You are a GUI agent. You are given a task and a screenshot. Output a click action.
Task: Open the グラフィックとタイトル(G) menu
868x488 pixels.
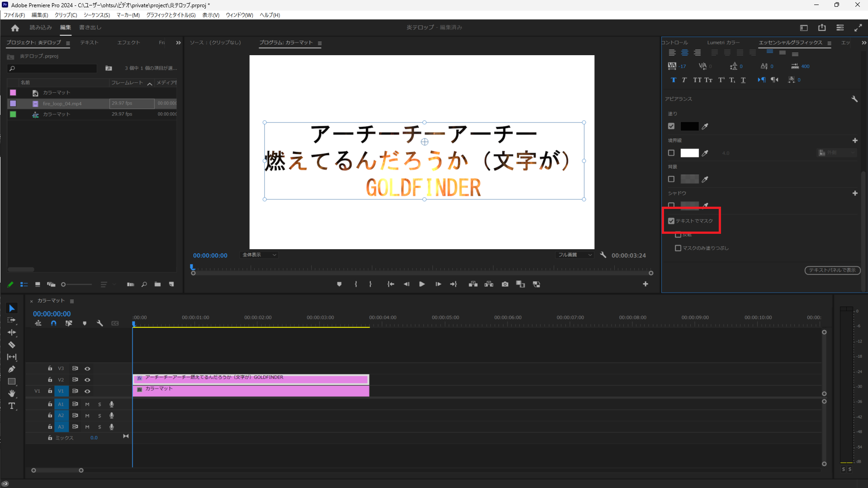point(171,15)
